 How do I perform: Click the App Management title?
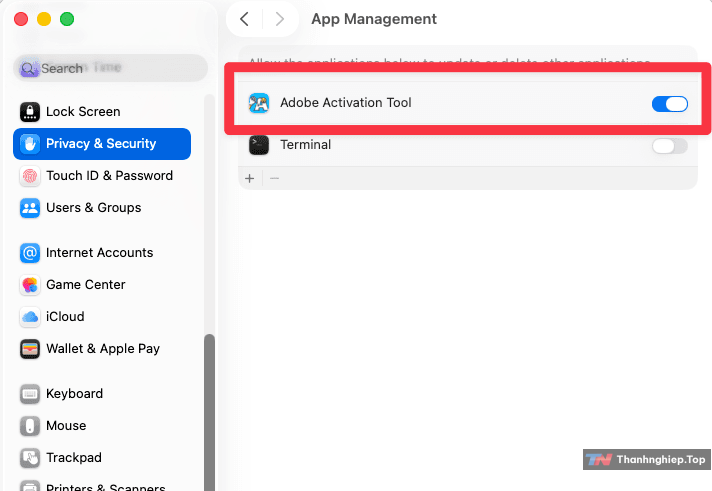click(374, 19)
